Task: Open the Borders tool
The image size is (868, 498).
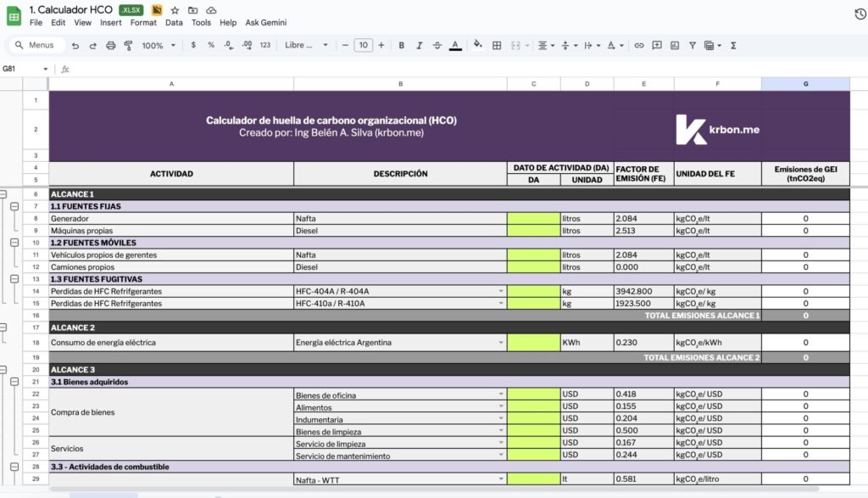Action: (x=497, y=45)
